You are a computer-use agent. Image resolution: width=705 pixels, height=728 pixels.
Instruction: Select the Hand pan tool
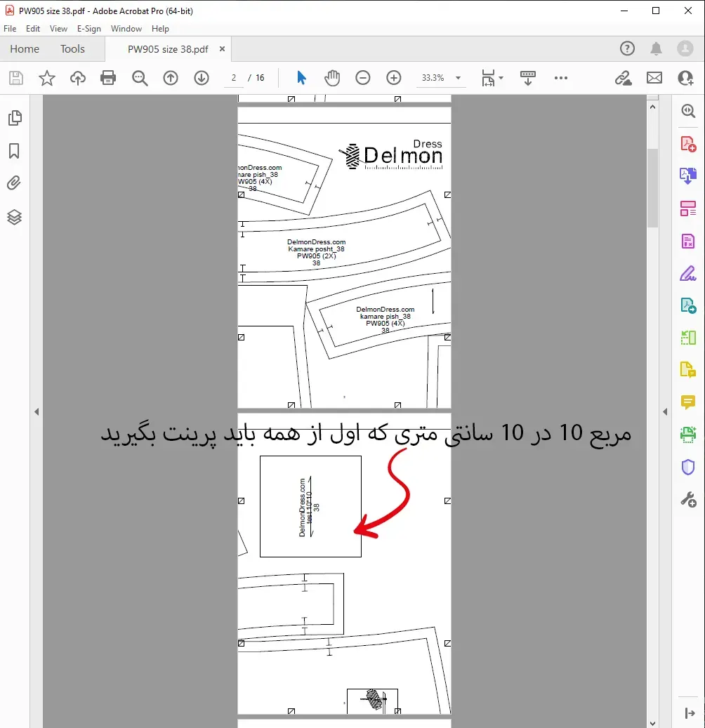pos(332,78)
